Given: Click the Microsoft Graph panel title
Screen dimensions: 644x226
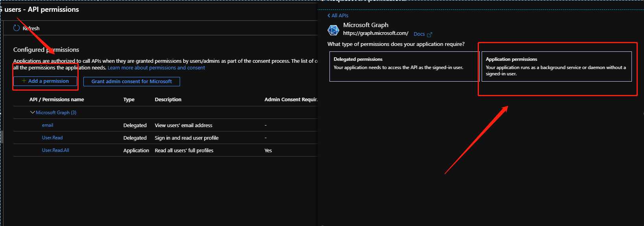Looking at the screenshot, I should [366, 25].
